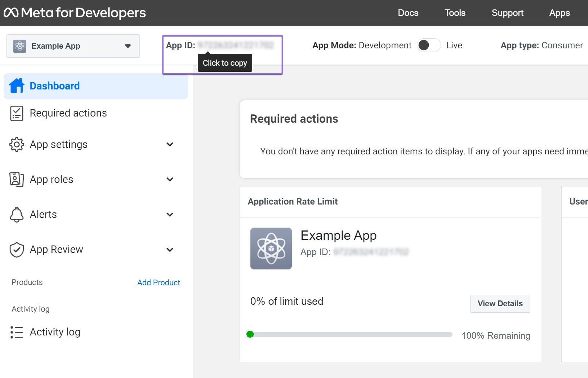588x378 pixels.
Task: Expand the App roles section
Action: click(170, 179)
